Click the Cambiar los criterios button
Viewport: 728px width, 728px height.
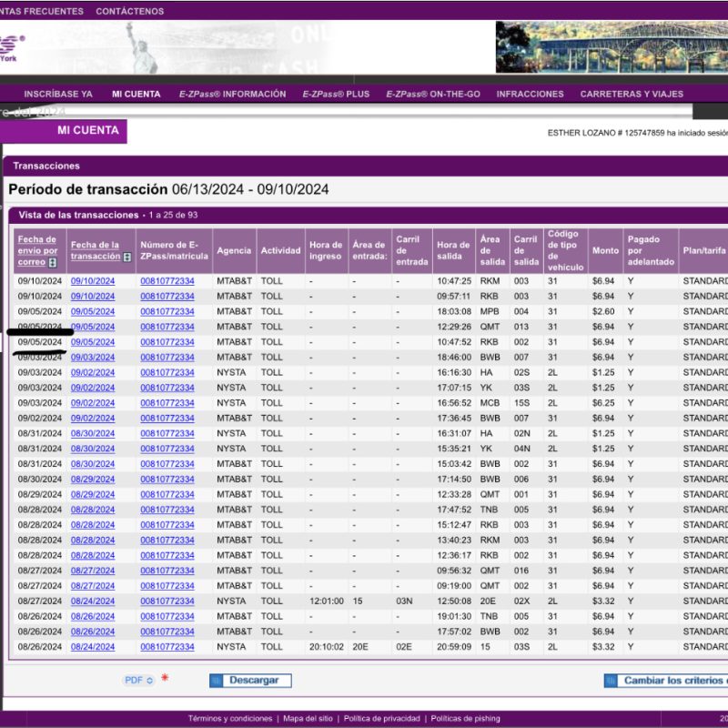666,681
